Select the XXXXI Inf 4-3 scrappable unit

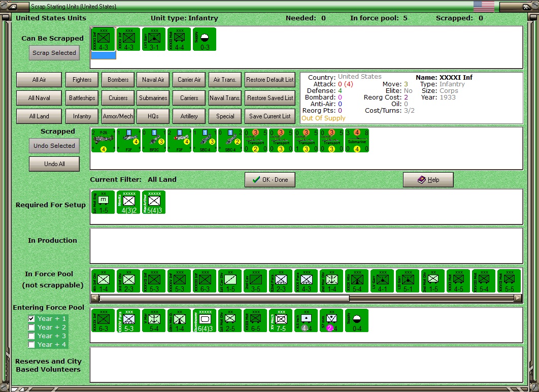104,39
